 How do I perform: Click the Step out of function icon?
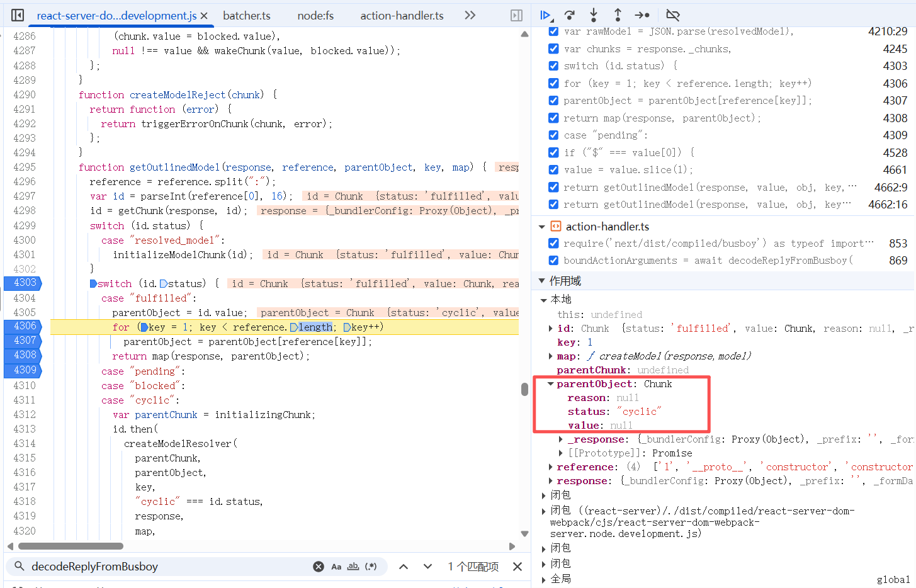click(618, 15)
